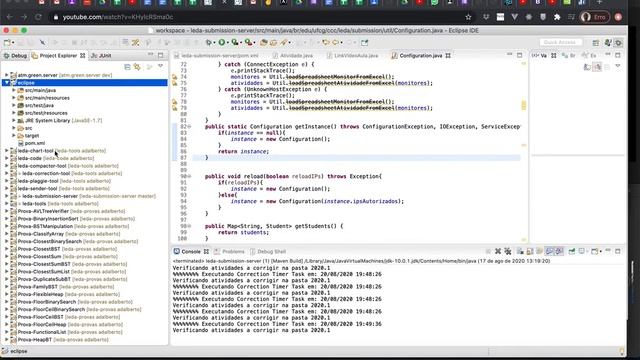Expand the src/main/java folder
This screenshot has width=640, height=360.
pos(14,90)
